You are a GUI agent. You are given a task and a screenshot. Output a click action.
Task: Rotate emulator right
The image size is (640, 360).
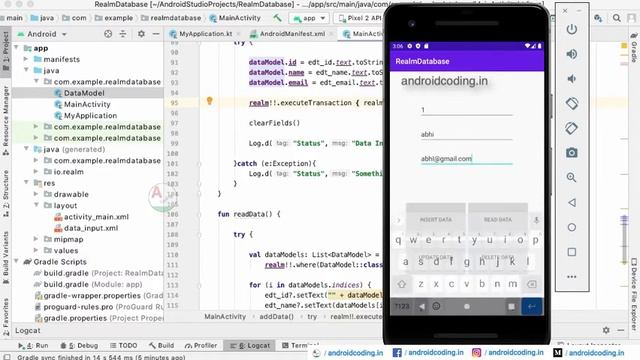click(x=571, y=128)
